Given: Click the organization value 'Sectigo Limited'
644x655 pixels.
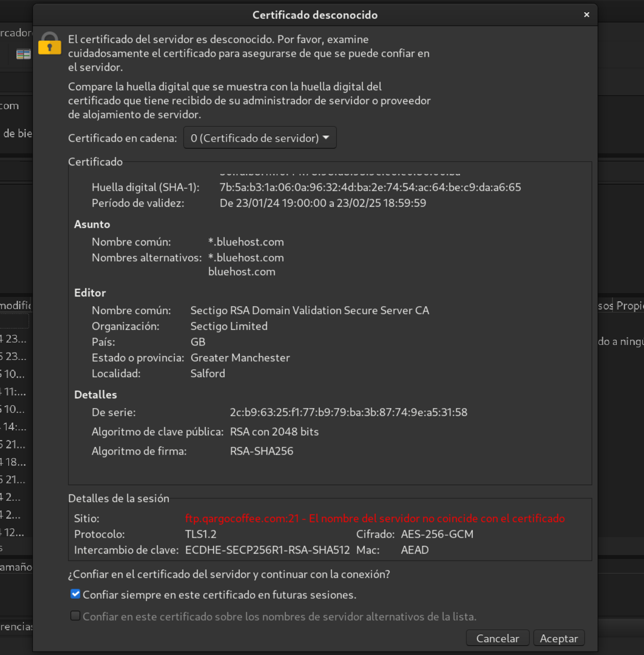Looking at the screenshot, I should tap(229, 326).
